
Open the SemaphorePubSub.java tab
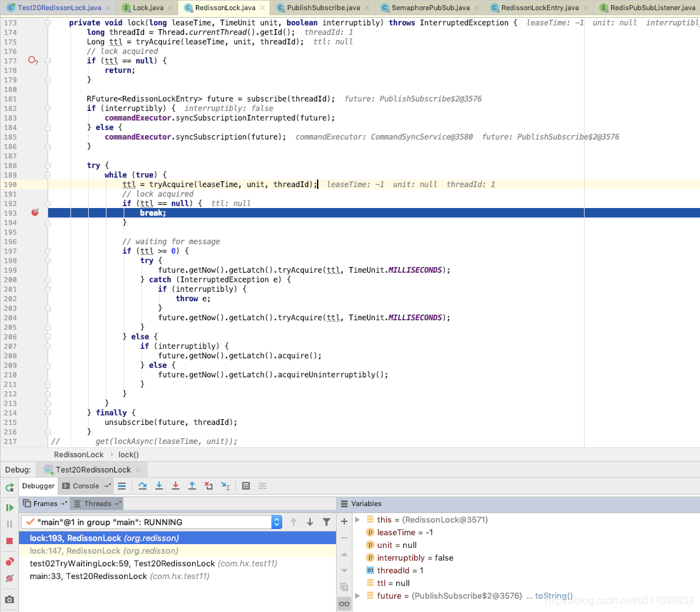[431, 8]
